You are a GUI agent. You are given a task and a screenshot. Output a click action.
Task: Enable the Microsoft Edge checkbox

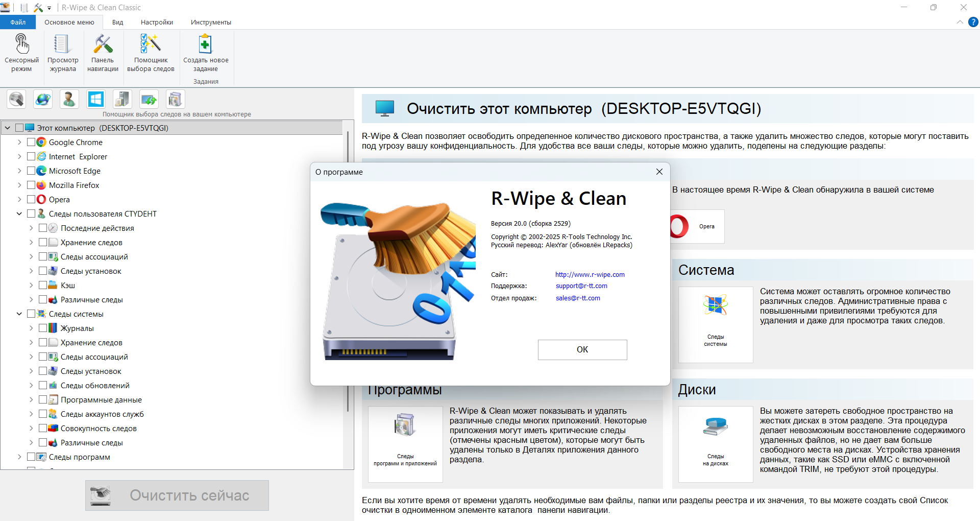[x=31, y=171]
